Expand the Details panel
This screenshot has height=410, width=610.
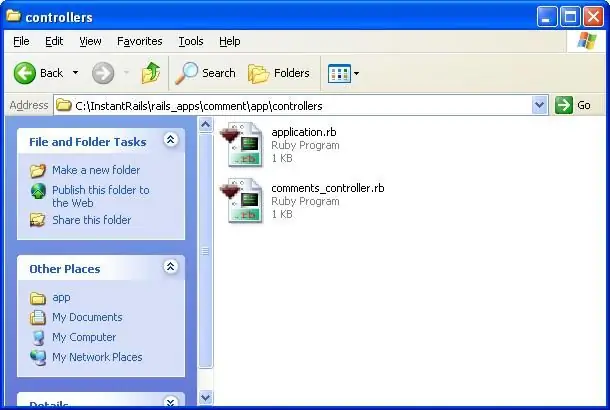pyautogui.click(x=170, y=402)
